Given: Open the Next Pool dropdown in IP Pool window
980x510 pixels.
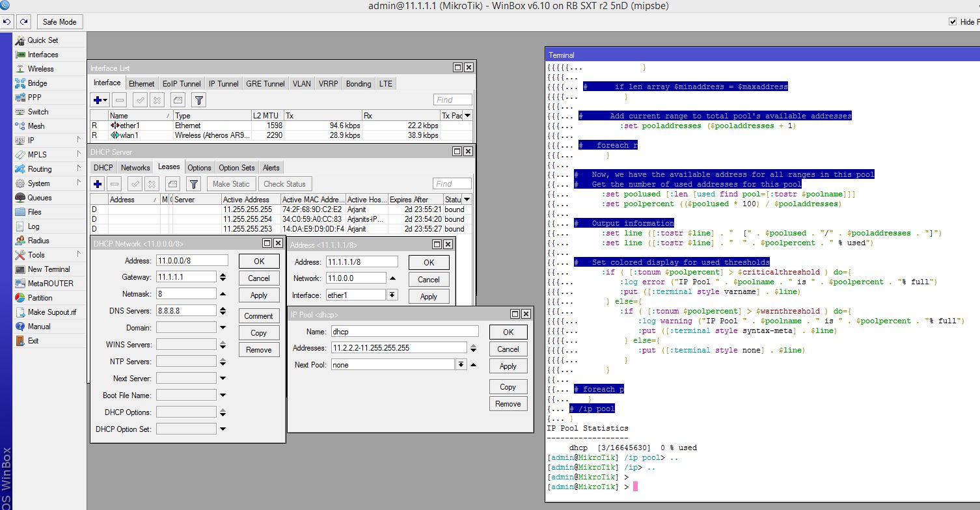Looking at the screenshot, I should [x=461, y=365].
